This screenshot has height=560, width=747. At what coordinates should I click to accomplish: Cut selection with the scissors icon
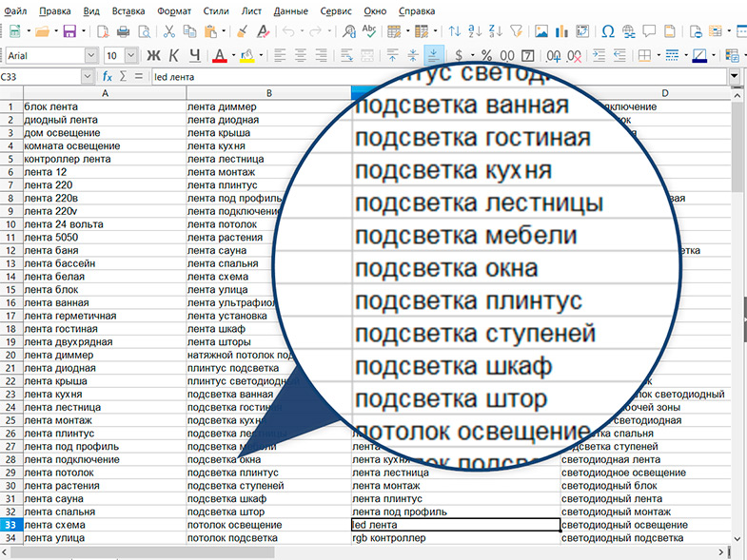tap(168, 32)
